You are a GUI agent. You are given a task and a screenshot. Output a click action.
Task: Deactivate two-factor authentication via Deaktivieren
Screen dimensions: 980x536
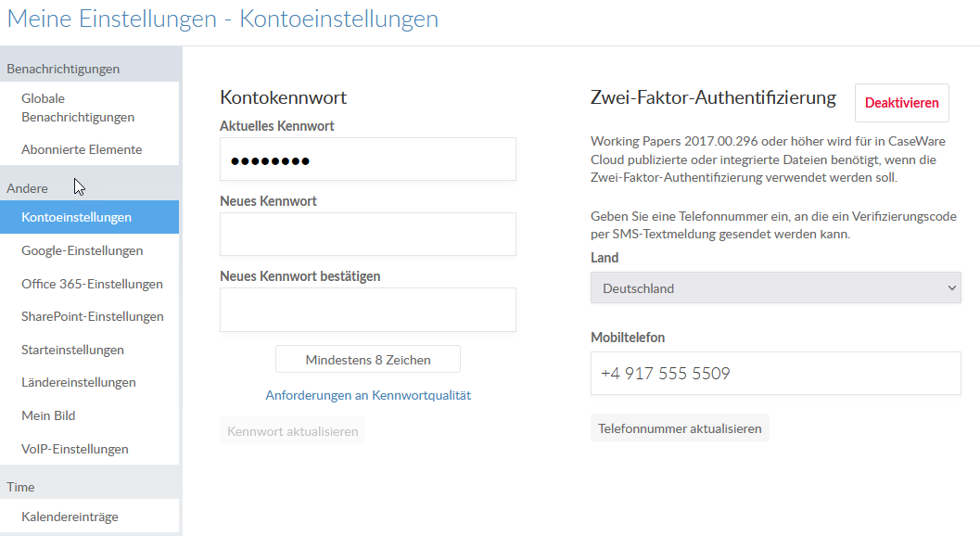[902, 103]
